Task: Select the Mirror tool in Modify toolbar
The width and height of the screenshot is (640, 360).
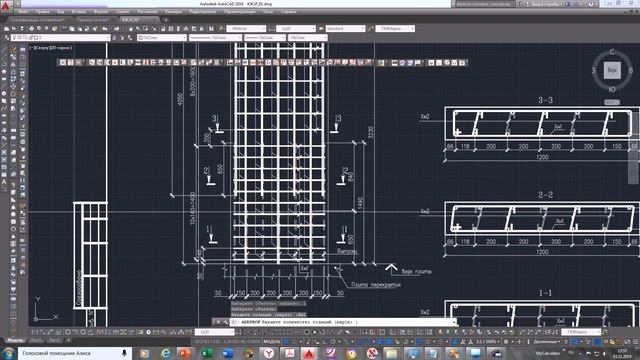Action: point(13,65)
